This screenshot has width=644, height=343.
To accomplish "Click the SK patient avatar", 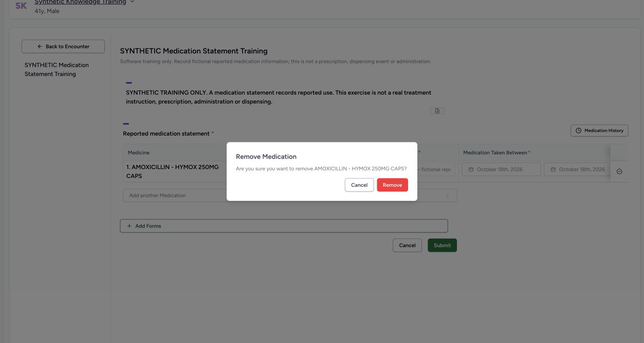I will (x=21, y=6).
